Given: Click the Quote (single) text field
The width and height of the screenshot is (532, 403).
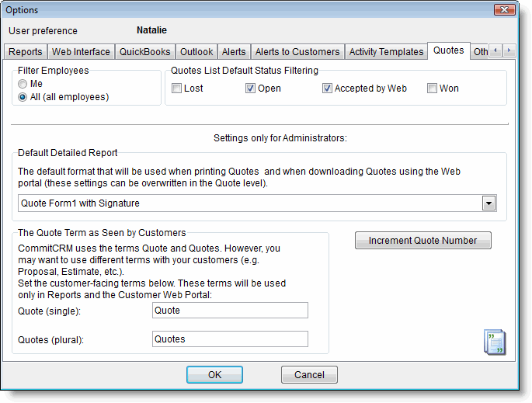Looking at the screenshot, I should pyautogui.click(x=230, y=311).
